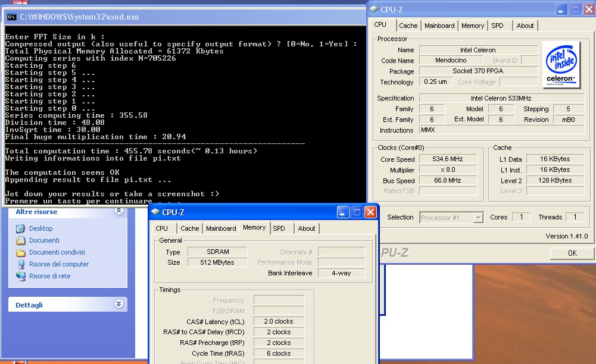Screen dimensions: 596x364
Task: Open the Risorse del computer link
Action: (x=59, y=264)
